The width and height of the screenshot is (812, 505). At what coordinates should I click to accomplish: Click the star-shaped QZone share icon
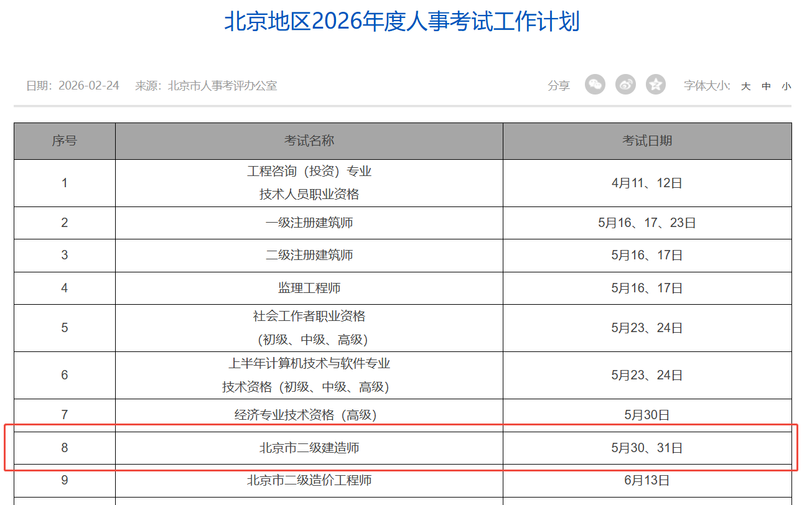(655, 85)
